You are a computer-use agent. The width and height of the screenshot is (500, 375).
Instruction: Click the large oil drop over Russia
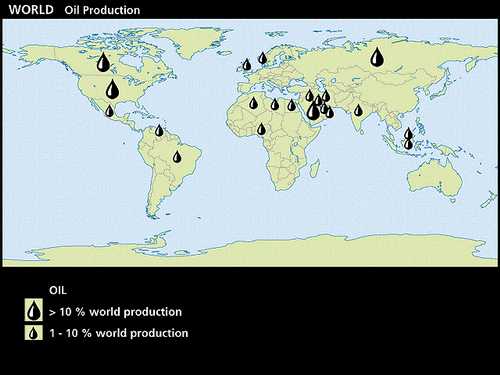point(377,57)
